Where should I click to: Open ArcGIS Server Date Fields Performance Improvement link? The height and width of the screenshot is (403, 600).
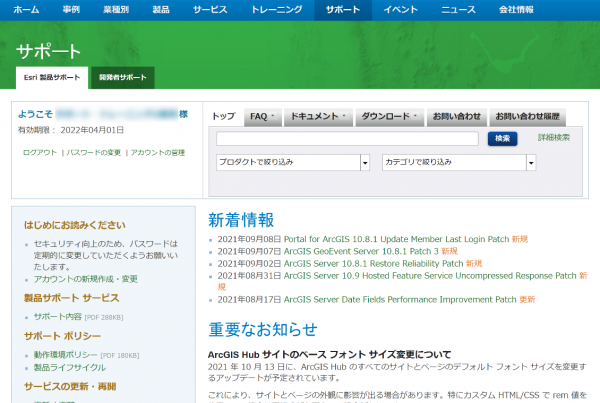pos(400,300)
